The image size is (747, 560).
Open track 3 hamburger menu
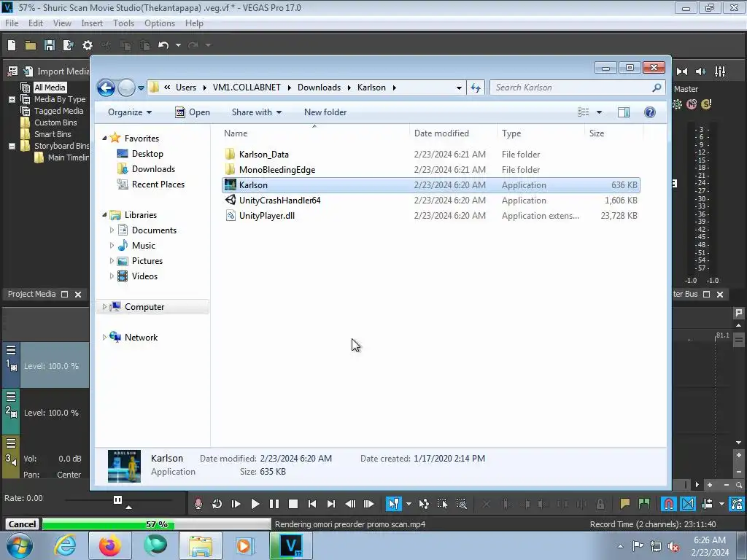pyautogui.click(x=11, y=443)
